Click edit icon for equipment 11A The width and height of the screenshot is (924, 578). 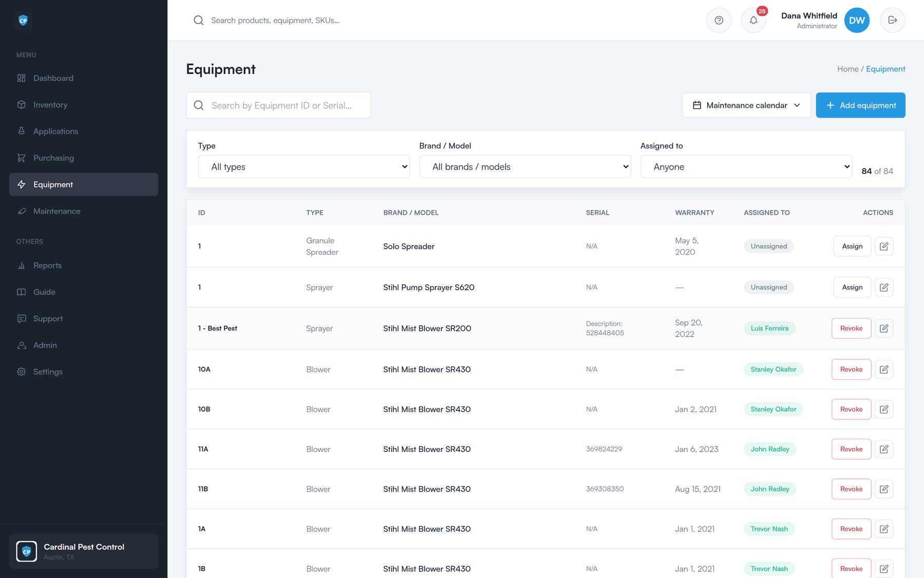tap(884, 449)
